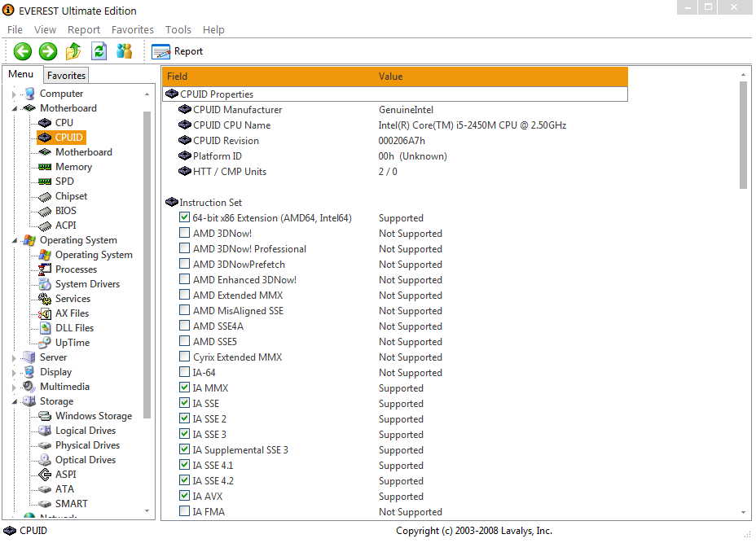Open the System Drivers icon
The width and height of the screenshot is (756, 543).
coord(45,284)
